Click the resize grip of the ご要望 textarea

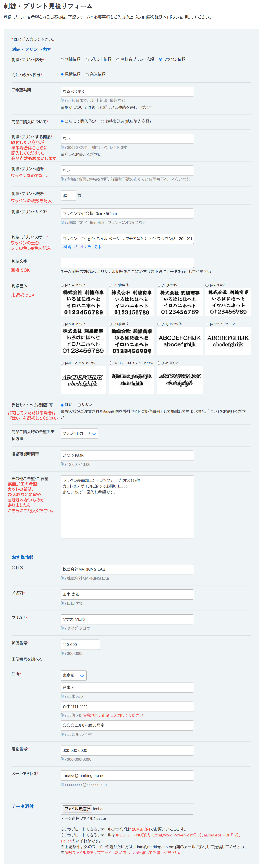click(192, 537)
